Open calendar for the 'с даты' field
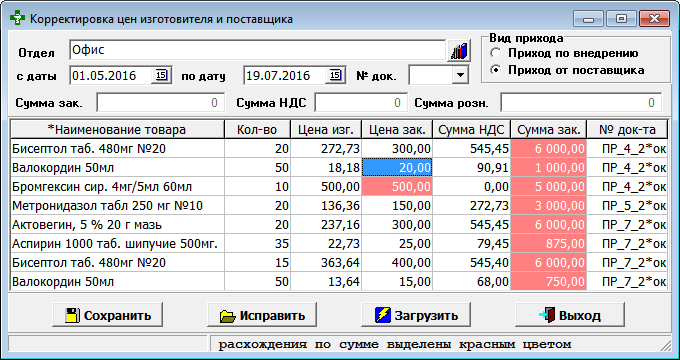 point(161,75)
